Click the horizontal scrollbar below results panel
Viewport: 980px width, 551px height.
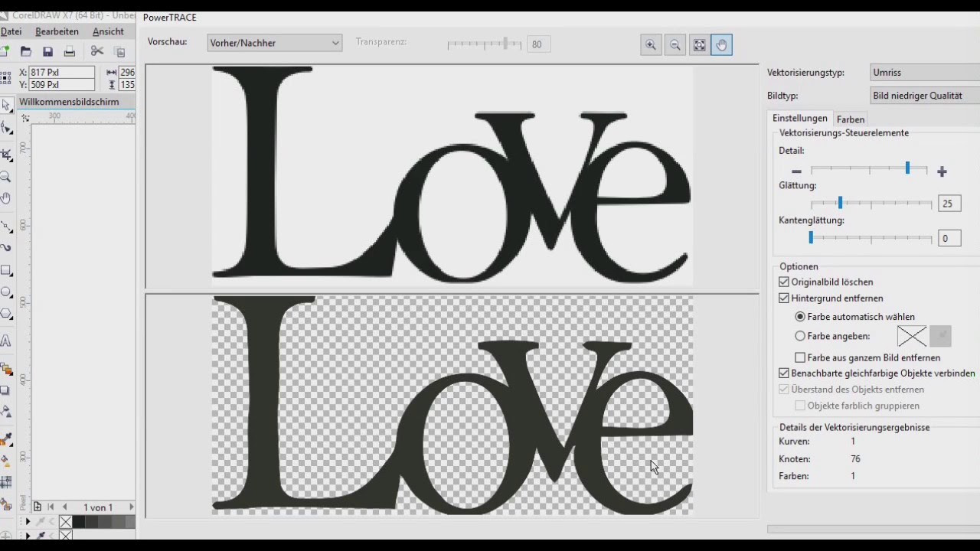874,529
